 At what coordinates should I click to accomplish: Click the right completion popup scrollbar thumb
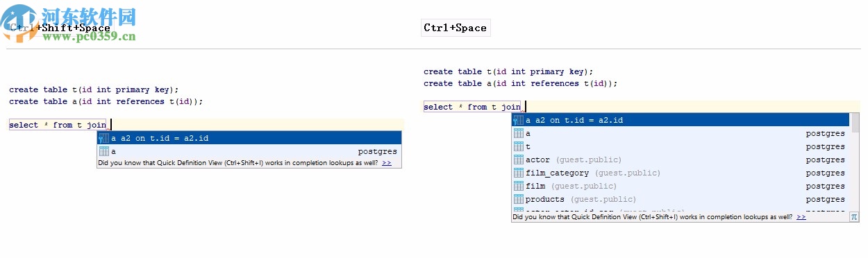(856, 123)
